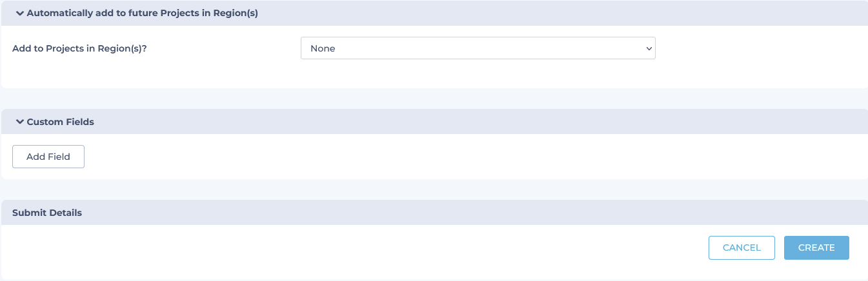Collapse the Custom Fields chevron icon

click(19, 122)
